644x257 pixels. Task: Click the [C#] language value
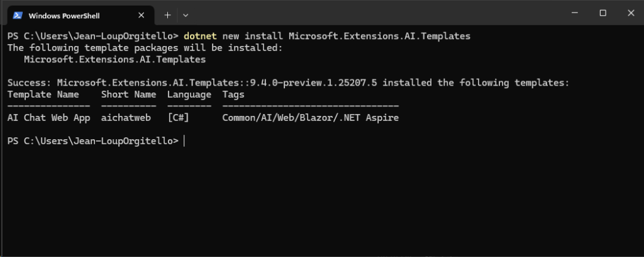178,118
